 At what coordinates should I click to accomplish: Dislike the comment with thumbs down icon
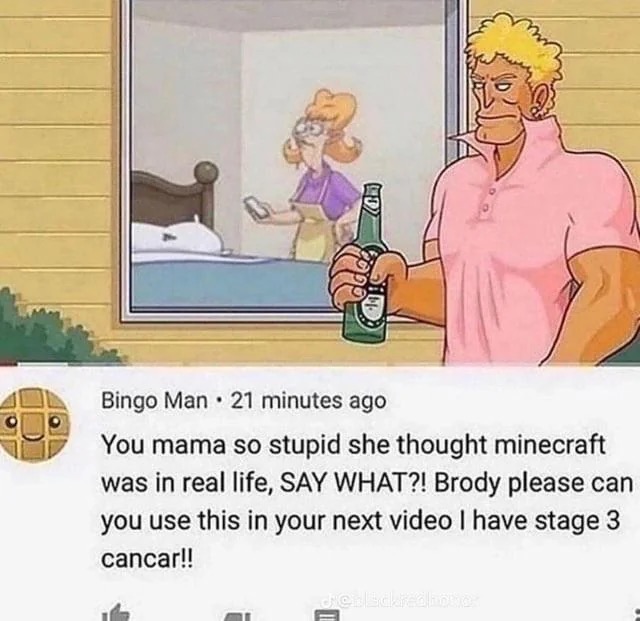[238, 616]
